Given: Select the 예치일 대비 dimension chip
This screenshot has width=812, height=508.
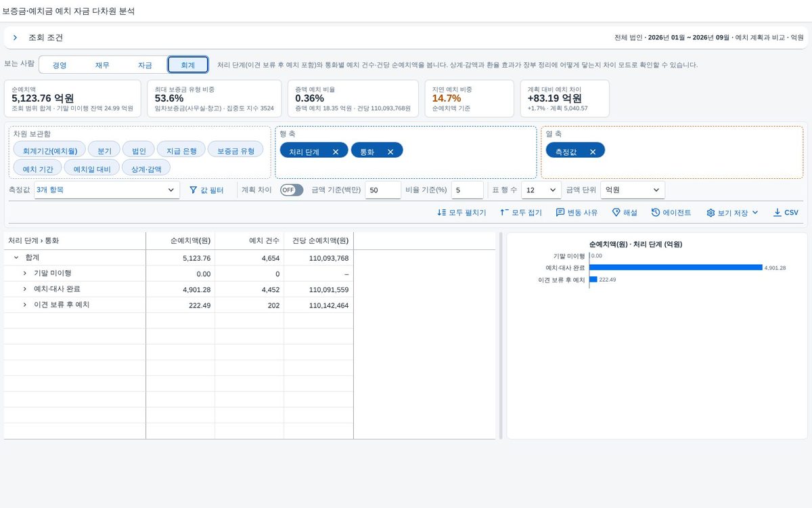Looking at the screenshot, I should tap(92, 168).
